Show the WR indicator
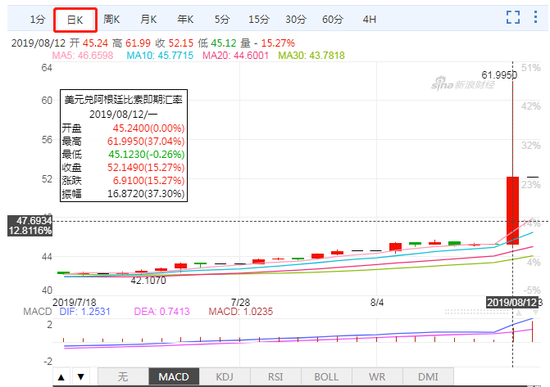This screenshot has width=550, height=387. pyautogui.click(x=377, y=377)
